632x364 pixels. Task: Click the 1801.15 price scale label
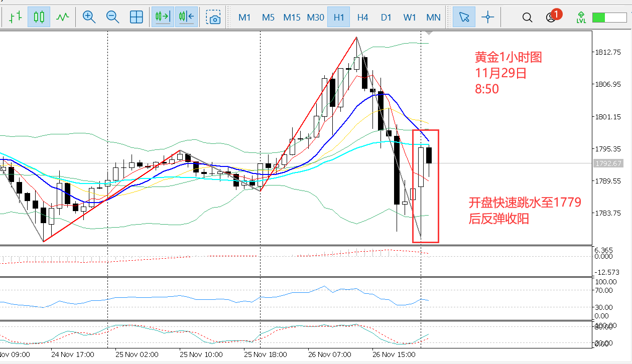609,116
